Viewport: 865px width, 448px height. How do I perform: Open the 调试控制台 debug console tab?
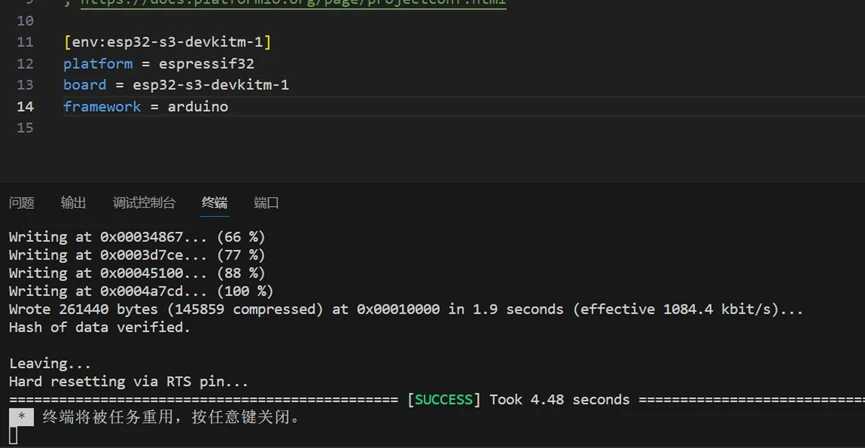pos(144,203)
